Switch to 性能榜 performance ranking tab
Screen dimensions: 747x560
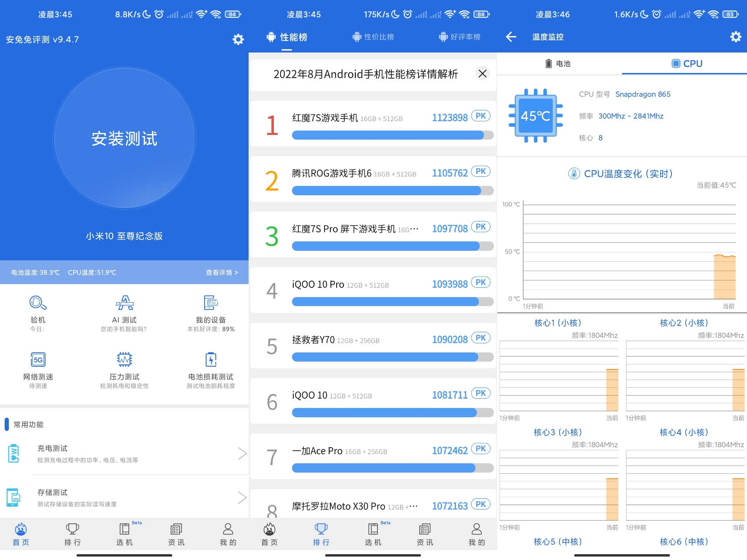[x=287, y=37]
